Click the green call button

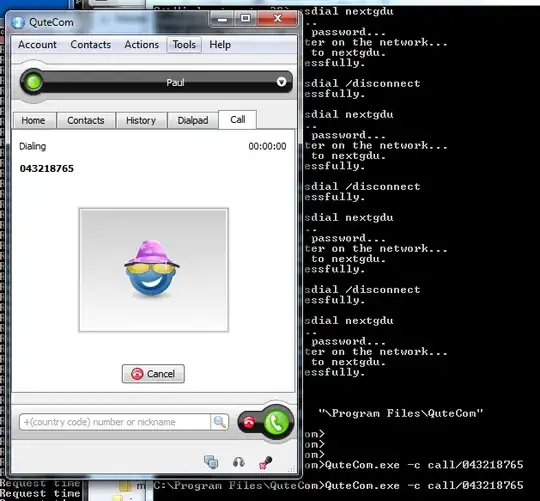pos(277,422)
